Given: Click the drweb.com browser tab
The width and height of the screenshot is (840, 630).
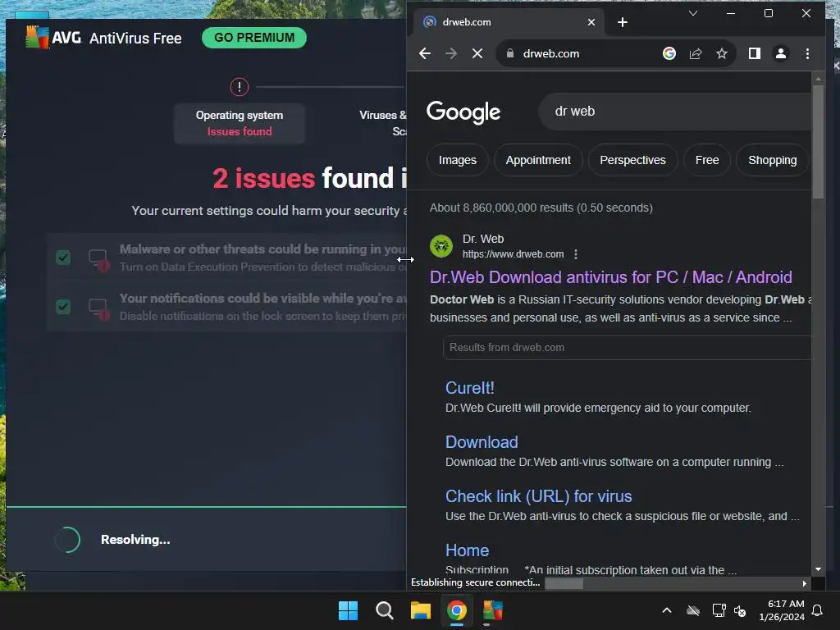Looking at the screenshot, I should point(506,22).
